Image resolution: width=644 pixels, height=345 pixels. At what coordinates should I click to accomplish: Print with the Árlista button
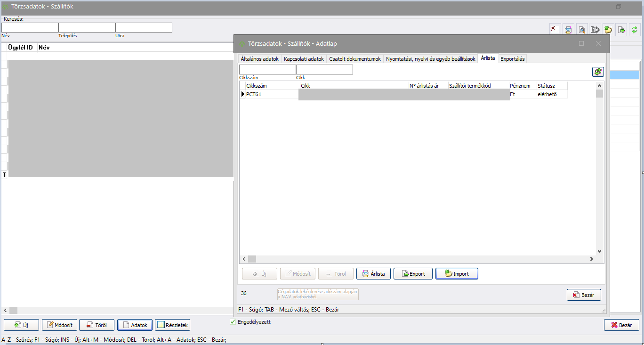(373, 274)
